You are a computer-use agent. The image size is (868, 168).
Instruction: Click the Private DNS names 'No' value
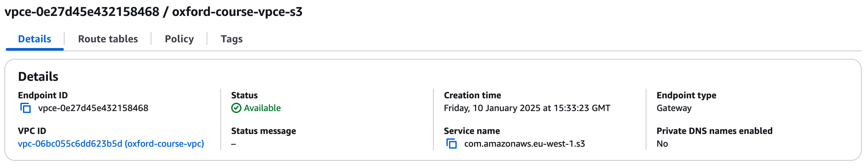pyautogui.click(x=662, y=144)
